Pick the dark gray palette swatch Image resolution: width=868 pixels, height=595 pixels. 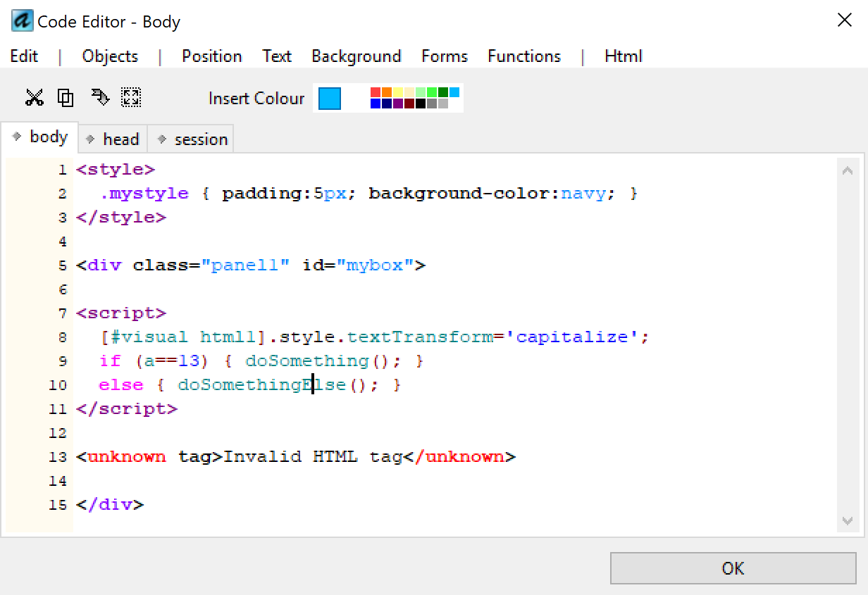click(432, 104)
